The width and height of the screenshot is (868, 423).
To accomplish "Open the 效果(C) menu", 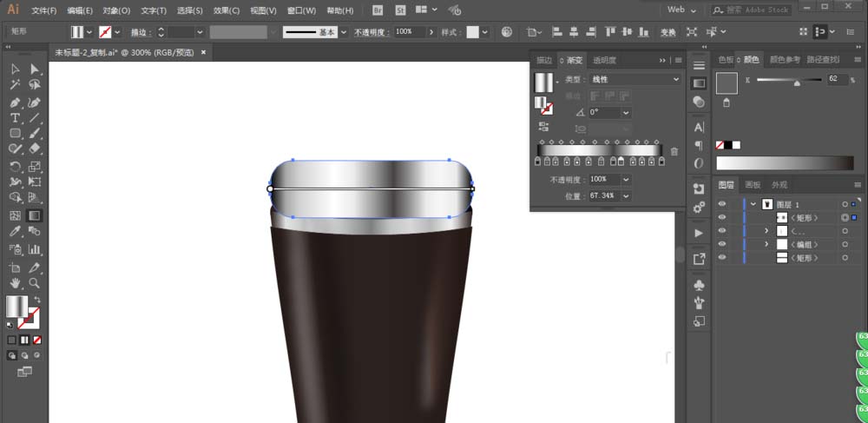I will click(x=227, y=10).
